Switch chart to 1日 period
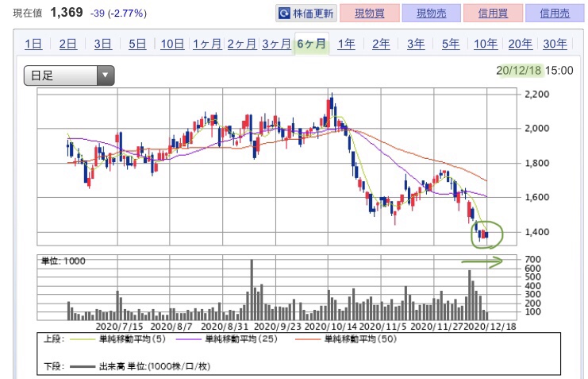This screenshot has width=588, height=379. [x=33, y=44]
